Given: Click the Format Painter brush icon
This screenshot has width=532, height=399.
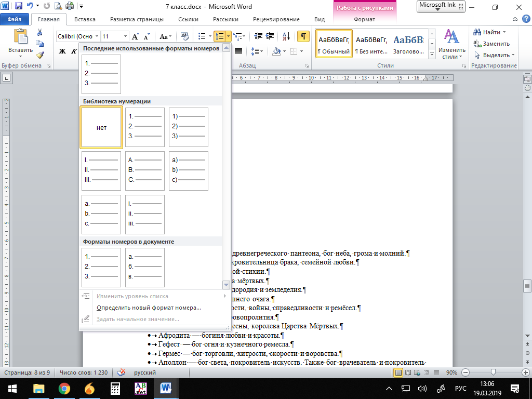Looking at the screenshot, I should 40,54.
